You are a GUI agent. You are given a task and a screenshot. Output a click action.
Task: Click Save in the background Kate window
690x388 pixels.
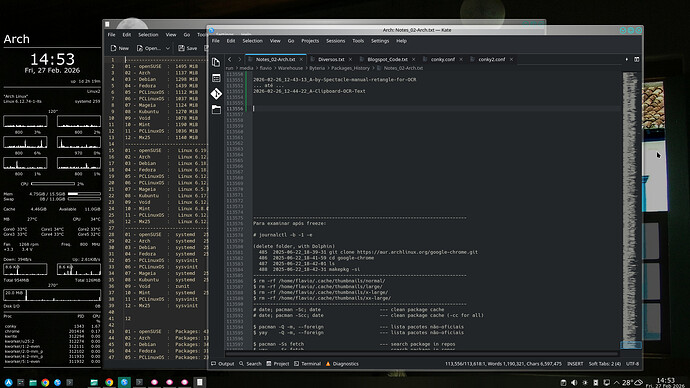(x=188, y=48)
